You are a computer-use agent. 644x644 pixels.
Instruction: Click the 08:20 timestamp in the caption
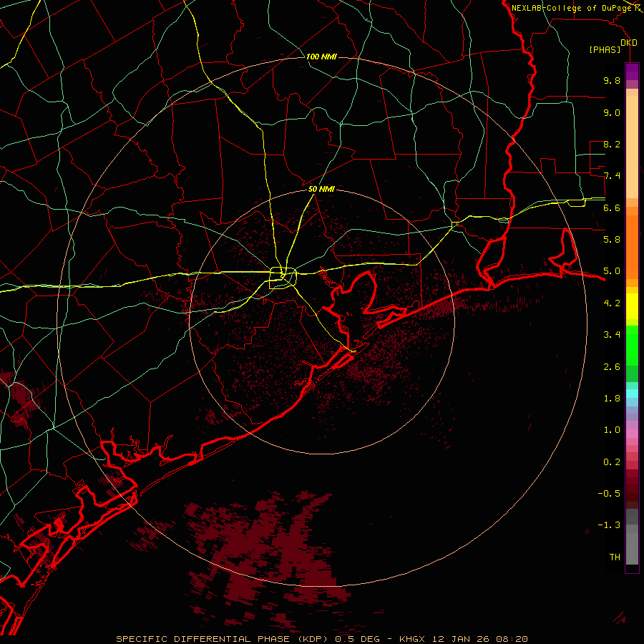[512, 639]
